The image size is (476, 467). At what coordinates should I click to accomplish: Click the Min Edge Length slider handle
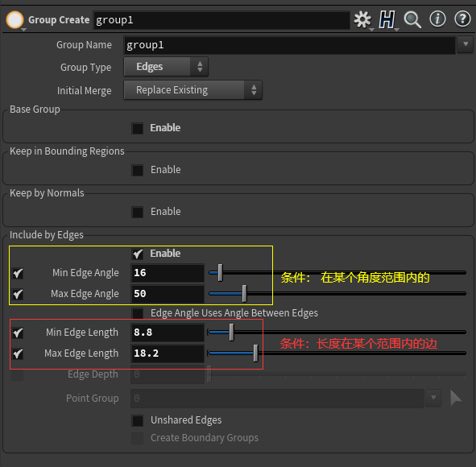point(232,333)
